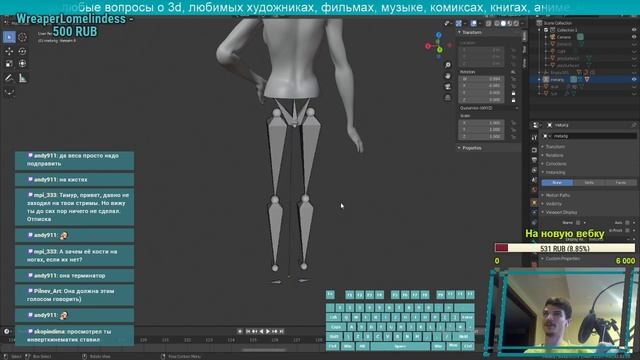This screenshot has height=360, width=640.
Task: Expand the Visibility panel
Action: pyautogui.click(x=553, y=204)
